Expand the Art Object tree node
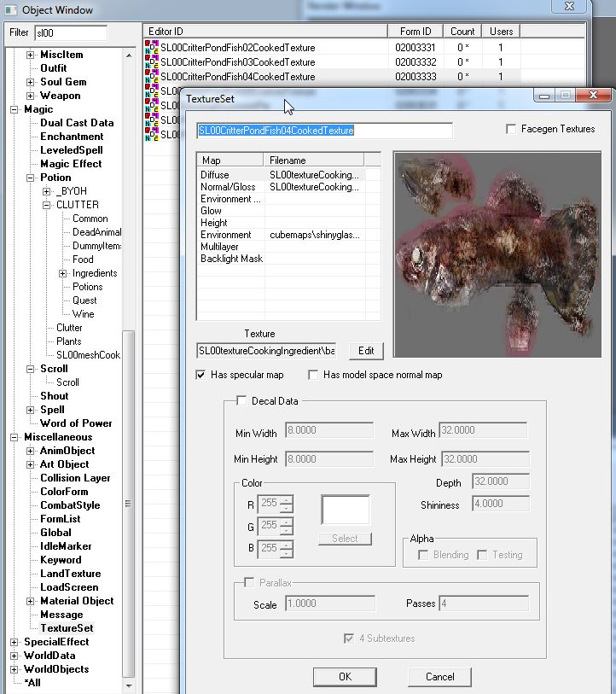This screenshot has height=694, width=616. pyautogui.click(x=30, y=464)
